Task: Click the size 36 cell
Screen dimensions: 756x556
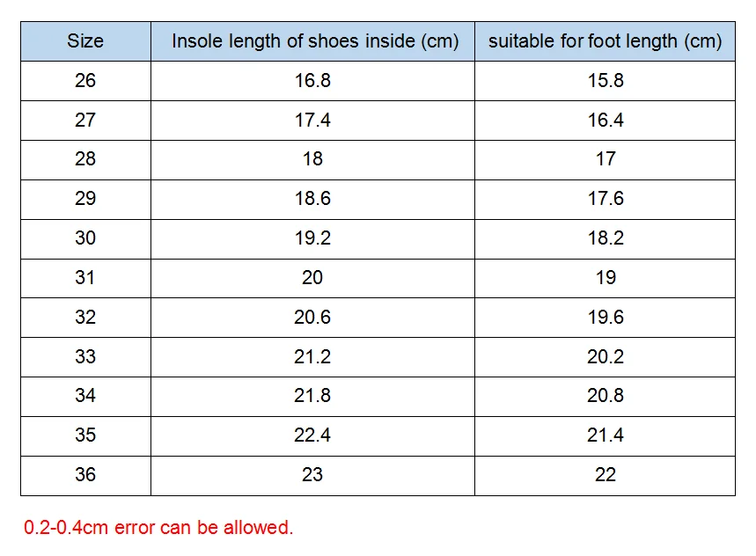Action: pyautogui.click(x=85, y=474)
